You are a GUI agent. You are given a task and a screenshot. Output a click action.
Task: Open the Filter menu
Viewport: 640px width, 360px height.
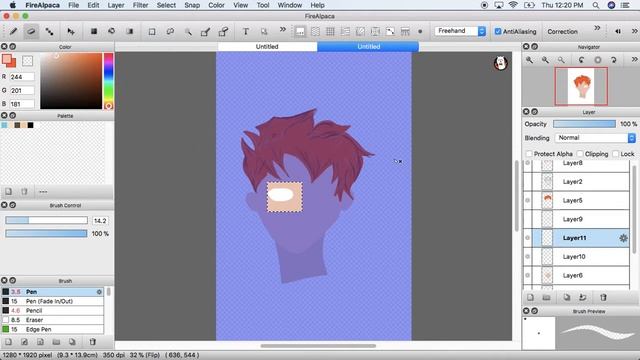[x=140, y=5]
